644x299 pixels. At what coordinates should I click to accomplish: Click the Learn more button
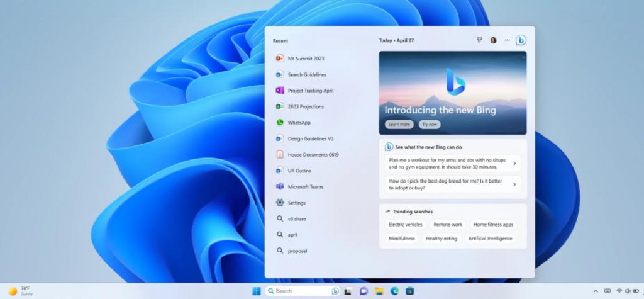(399, 124)
